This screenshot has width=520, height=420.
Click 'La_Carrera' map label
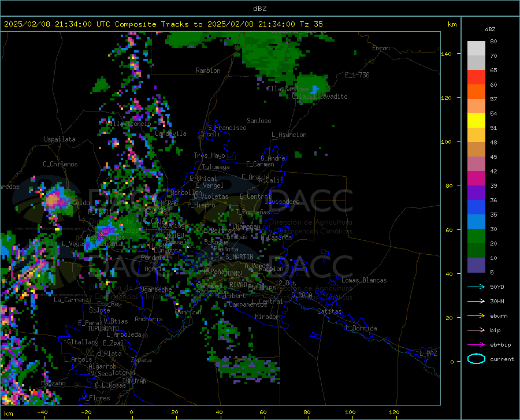click(x=71, y=300)
